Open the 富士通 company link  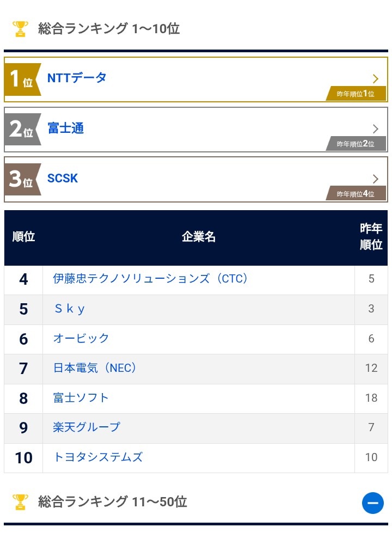coord(65,129)
